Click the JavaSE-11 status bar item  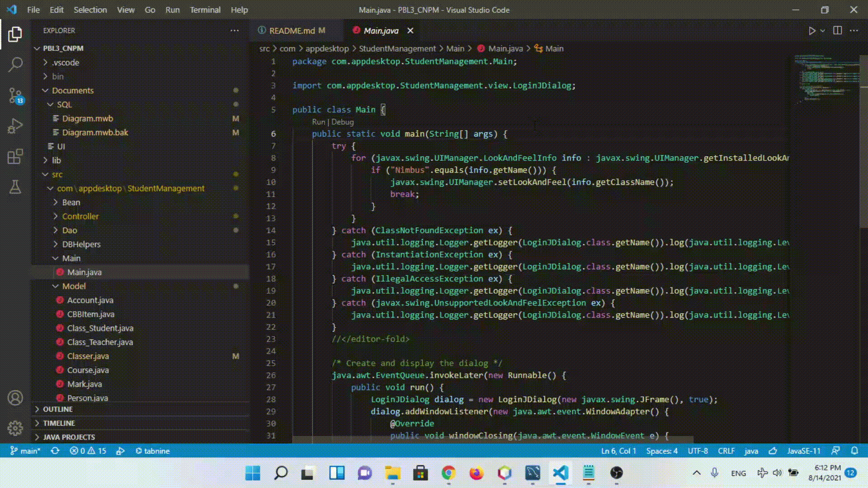(803, 451)
